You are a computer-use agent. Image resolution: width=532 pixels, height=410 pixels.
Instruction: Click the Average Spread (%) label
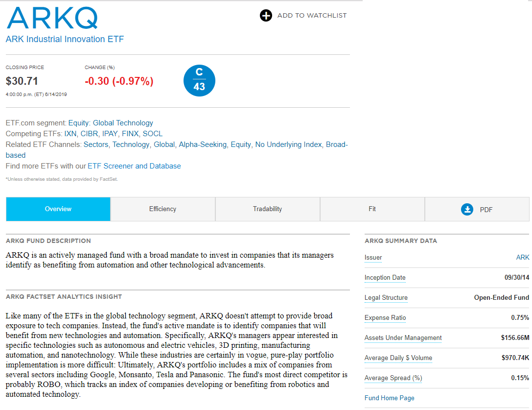[393, 378]
